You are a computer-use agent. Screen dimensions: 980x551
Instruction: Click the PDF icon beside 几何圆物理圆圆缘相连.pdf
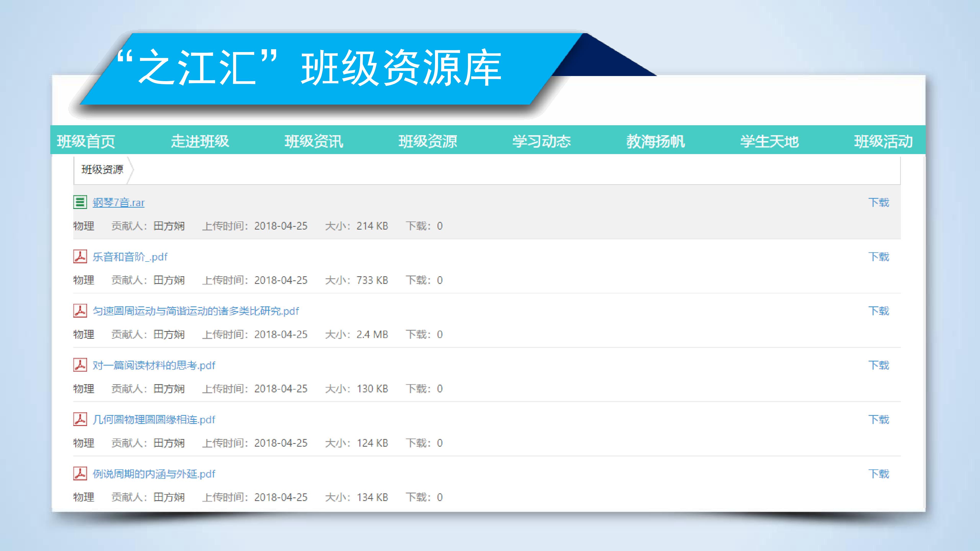click(x=80, y=419)
